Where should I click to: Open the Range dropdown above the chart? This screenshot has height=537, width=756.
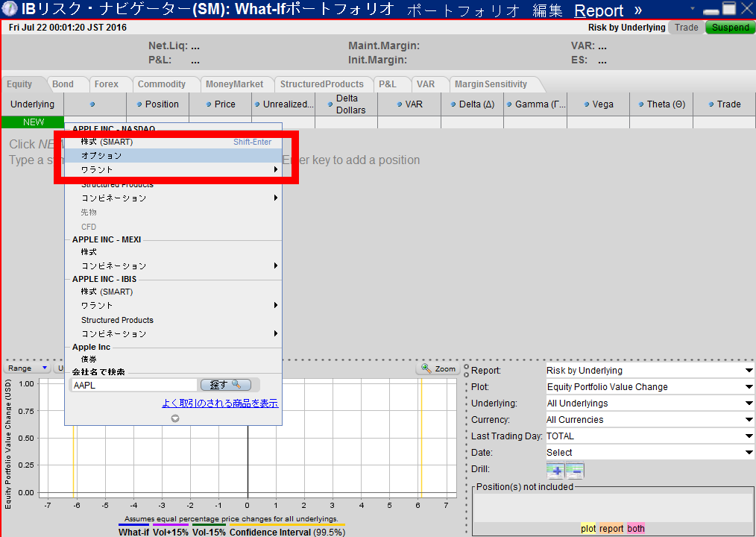pyautogui.click(x=28, y=368)
